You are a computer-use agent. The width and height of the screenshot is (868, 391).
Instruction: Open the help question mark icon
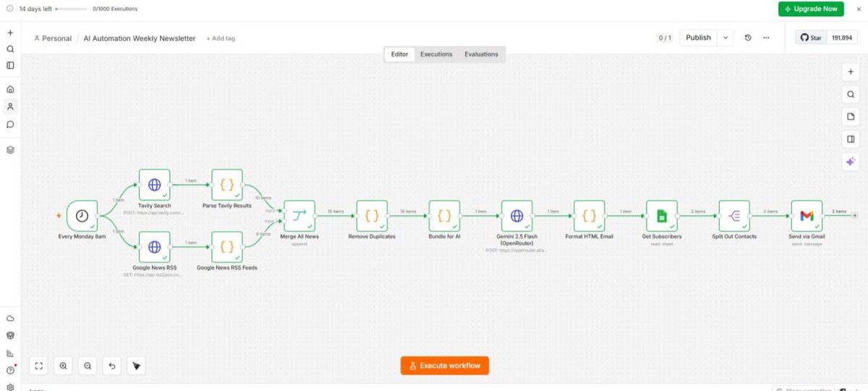10,370
